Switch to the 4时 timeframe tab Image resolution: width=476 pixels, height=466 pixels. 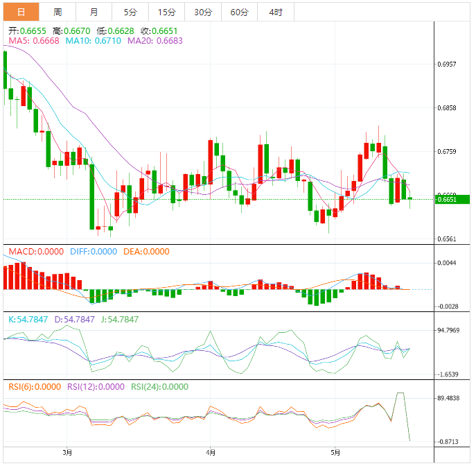point(275,12)
